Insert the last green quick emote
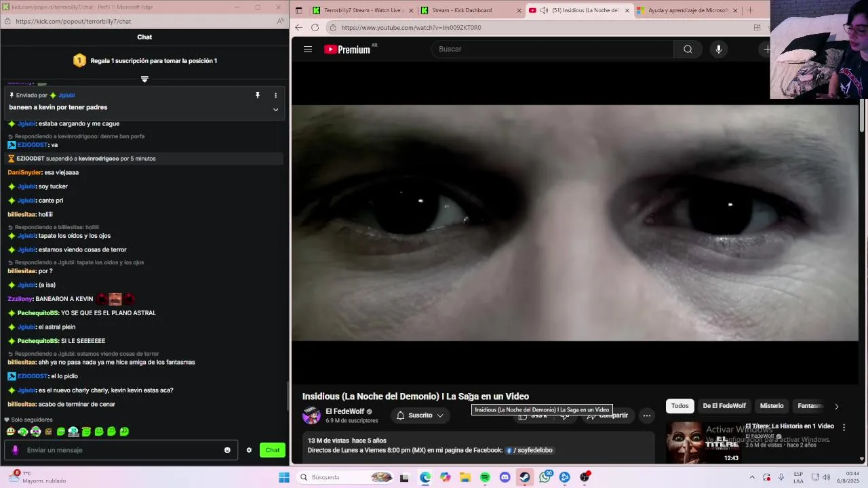The image size is (868, 488). (x=124, y=431)
